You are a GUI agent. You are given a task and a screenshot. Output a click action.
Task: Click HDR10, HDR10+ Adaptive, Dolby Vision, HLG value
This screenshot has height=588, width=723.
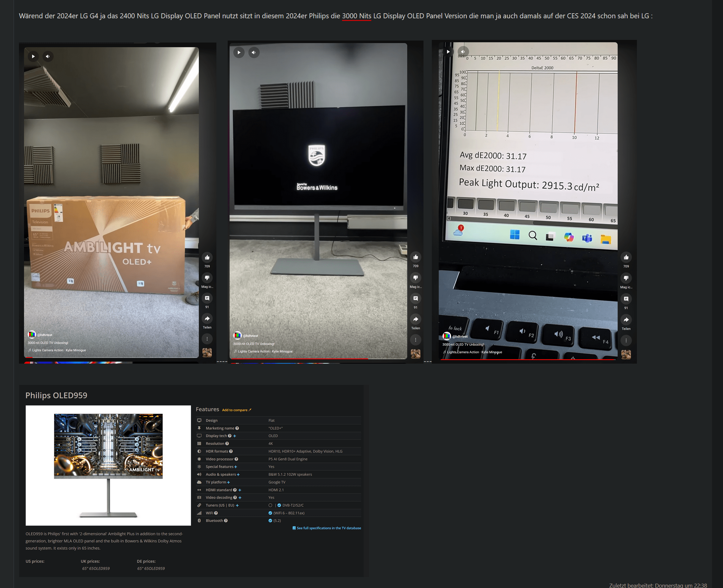point(305,451)
